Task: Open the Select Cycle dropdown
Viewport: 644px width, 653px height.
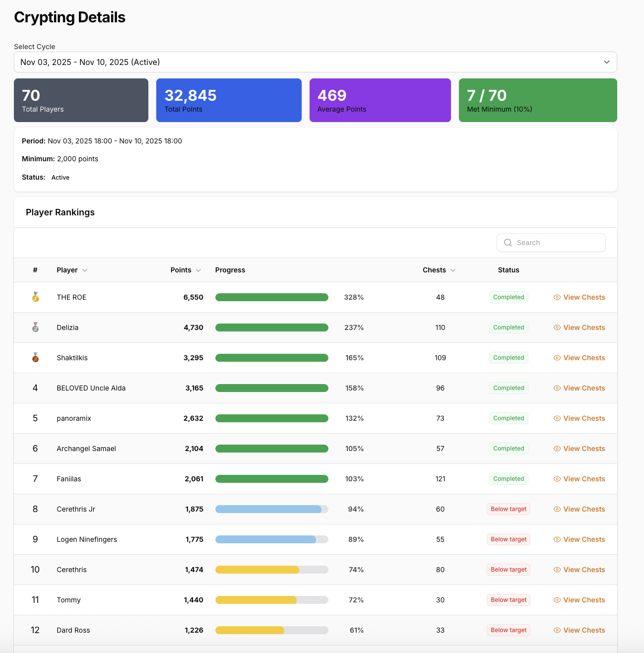Action: point(315,62)
